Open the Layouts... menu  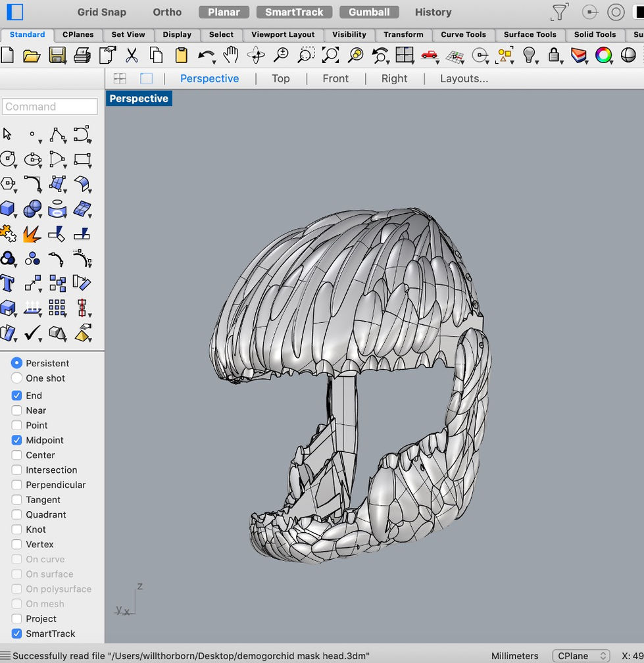click(464, 79)
